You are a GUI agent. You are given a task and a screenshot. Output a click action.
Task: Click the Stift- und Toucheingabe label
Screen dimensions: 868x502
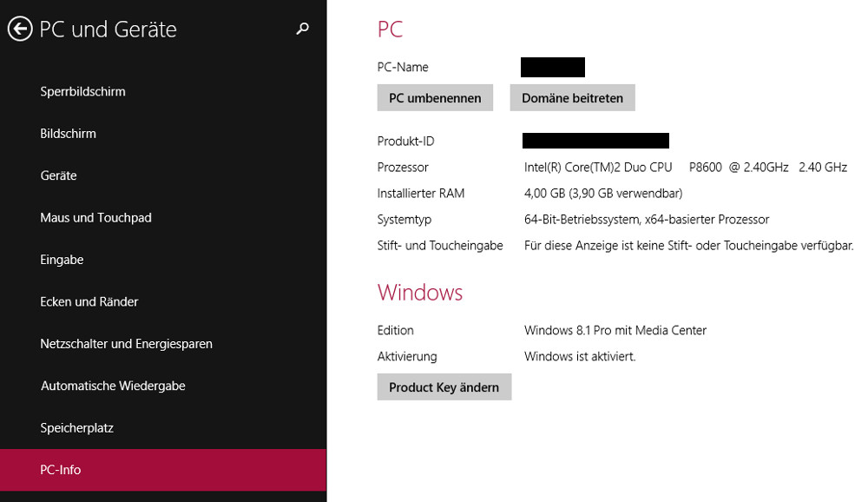click(440, 246)
